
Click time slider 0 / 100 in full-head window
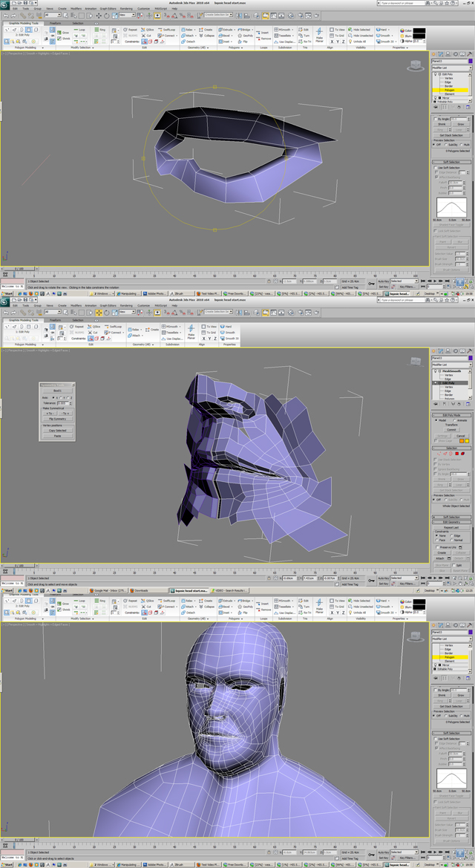[19, 840]
